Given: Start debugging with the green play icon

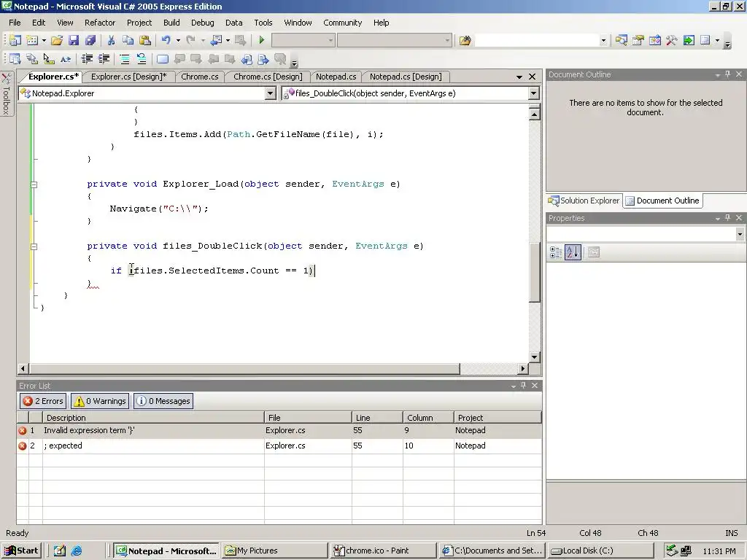Looking at the screenshot, I should click(261, 41).
